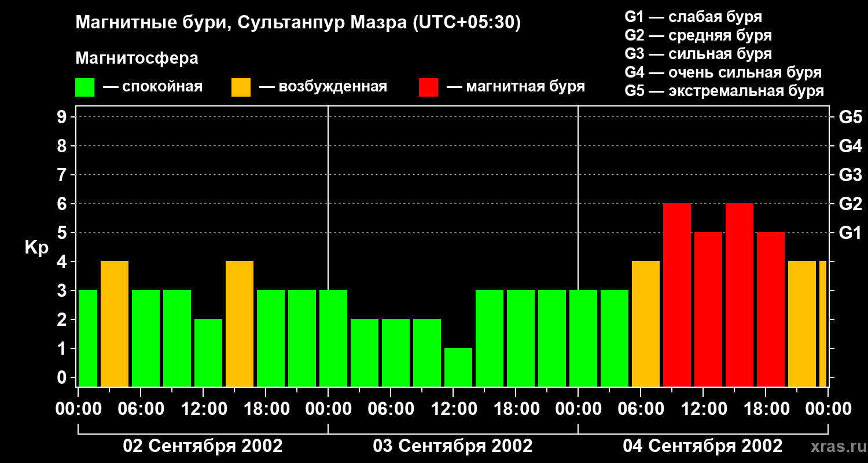Click the green Kp 2 bar at 06:00, 03 Сентября
Screen dimensions: 868x463
396,352
